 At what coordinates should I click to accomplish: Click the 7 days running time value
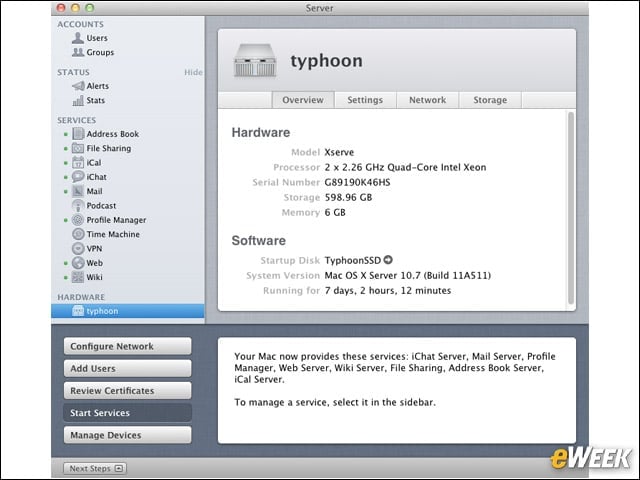coord(388,291)
